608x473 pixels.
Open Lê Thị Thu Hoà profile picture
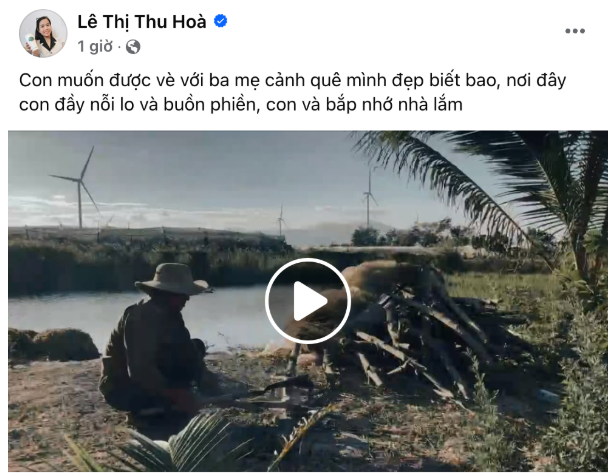(43, 33)
